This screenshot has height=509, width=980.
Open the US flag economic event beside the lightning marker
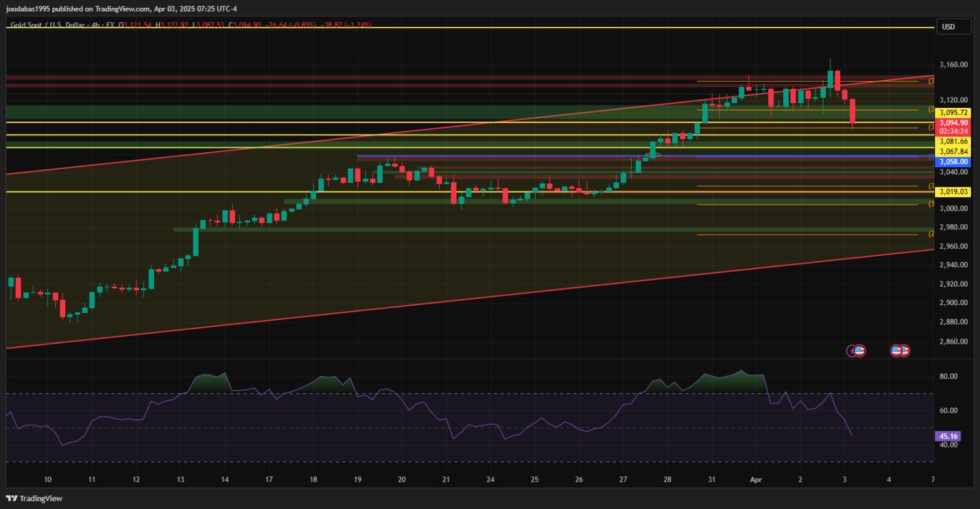(x=860, y=351)
